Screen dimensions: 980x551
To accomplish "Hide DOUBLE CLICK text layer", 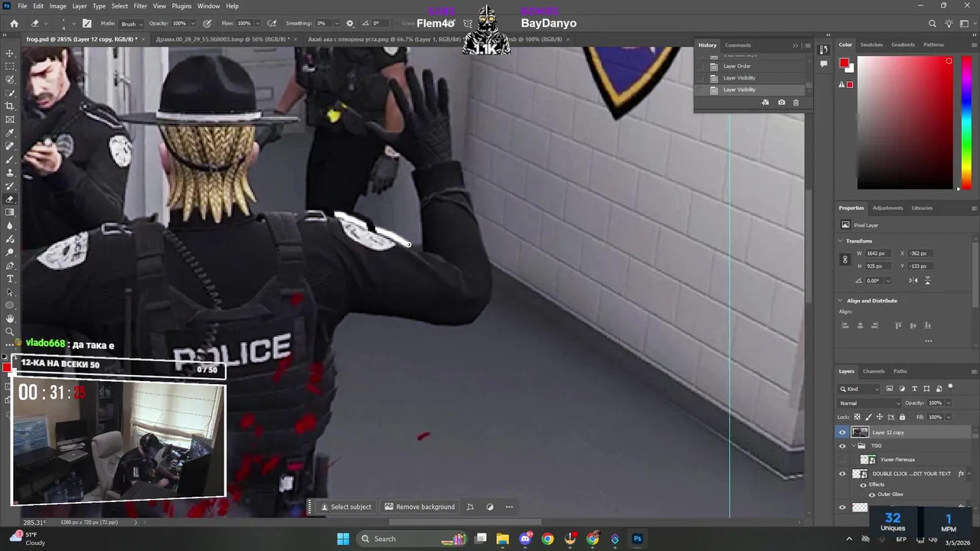I will (x=842, y=474).
